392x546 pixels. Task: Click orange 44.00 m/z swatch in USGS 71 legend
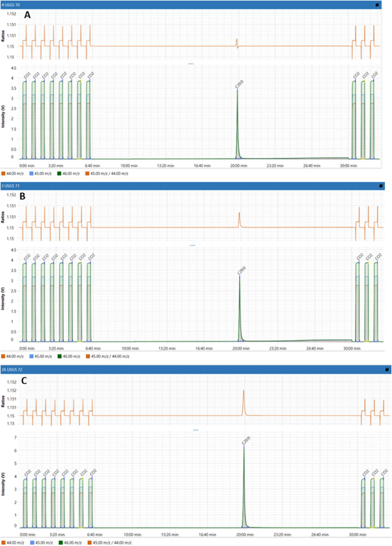coord(3,356)
